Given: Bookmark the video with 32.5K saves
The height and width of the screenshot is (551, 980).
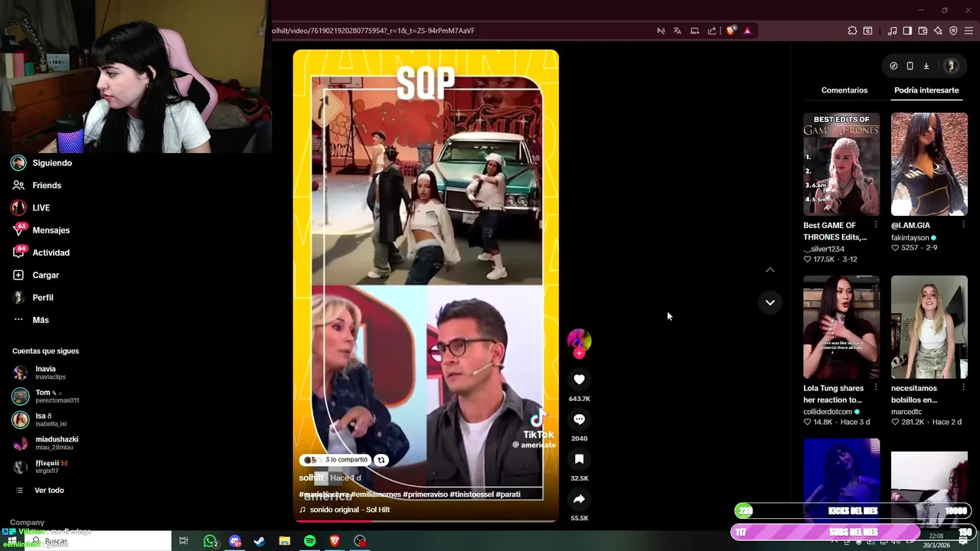Looking at the screenshot, I should [579, 459].
